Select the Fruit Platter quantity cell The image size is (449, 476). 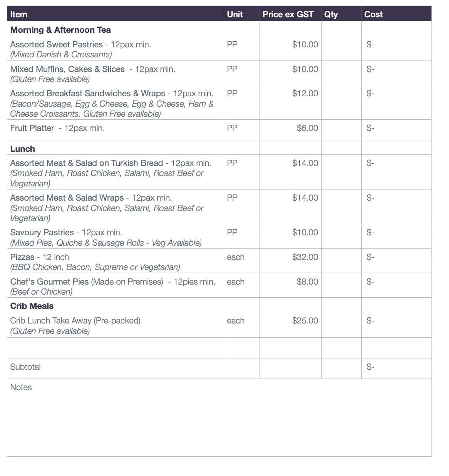click(x=341, y=130)
